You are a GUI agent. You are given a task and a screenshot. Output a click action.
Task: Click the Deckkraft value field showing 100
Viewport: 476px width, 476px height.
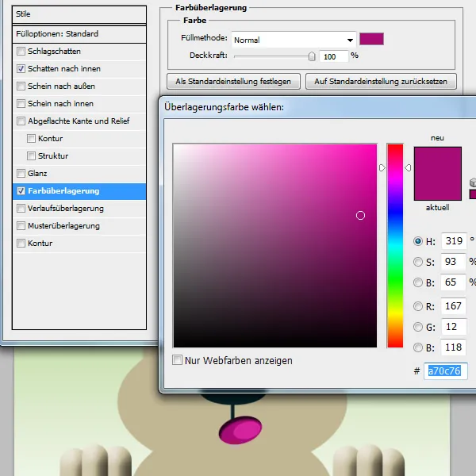click(334, 56)
